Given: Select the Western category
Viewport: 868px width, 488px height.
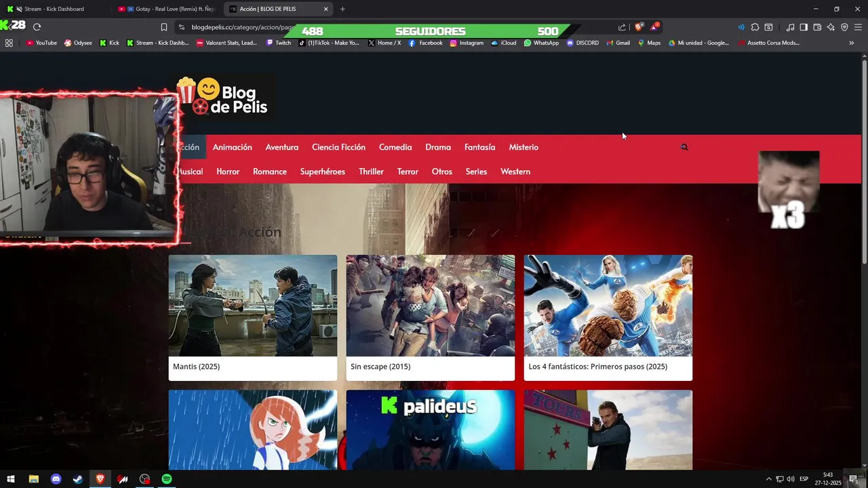Looking at the screenshot, I should (x=515, y=171).
